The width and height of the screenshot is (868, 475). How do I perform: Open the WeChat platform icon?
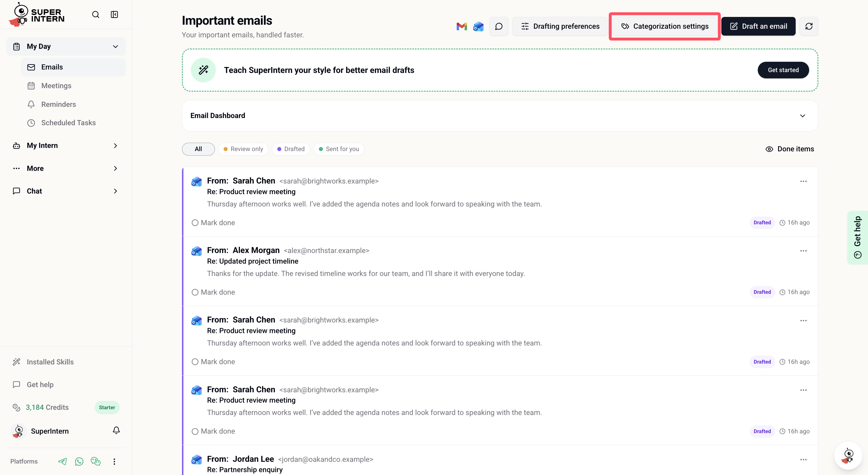coord(96,461)
